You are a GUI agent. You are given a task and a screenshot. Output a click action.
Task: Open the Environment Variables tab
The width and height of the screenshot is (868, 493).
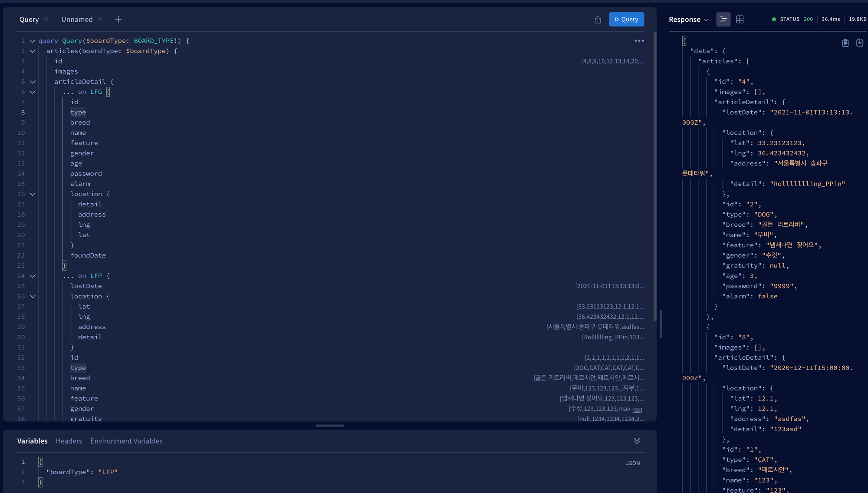[126, 441]
